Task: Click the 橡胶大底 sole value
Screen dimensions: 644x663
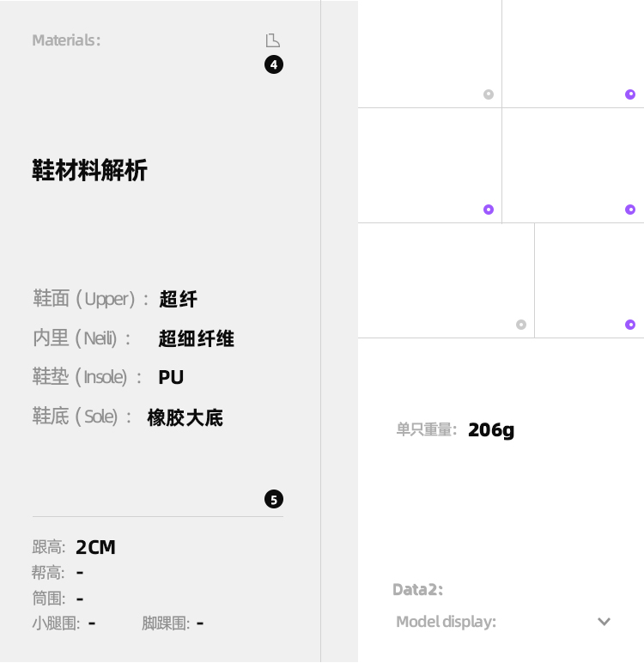Action: point(185,417)
